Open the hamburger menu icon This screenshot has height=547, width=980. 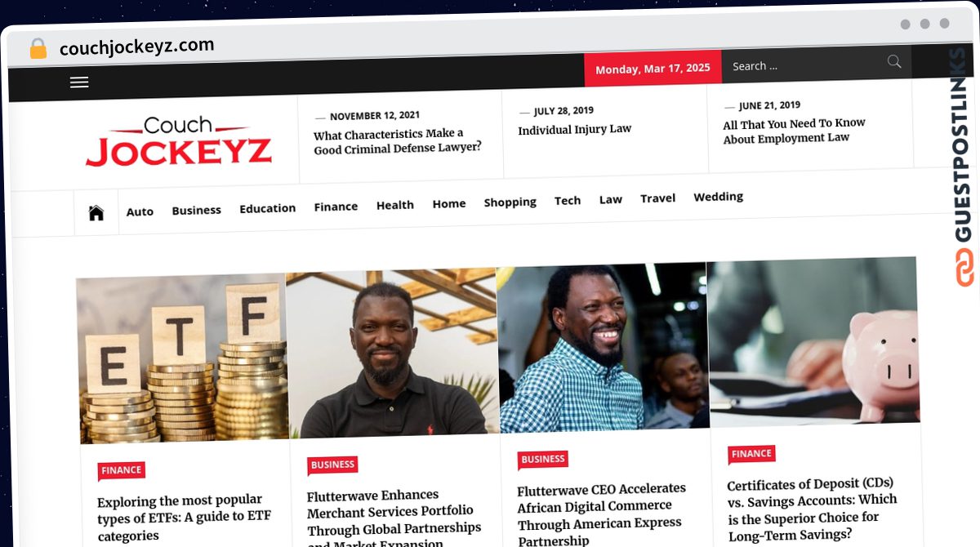79,82
